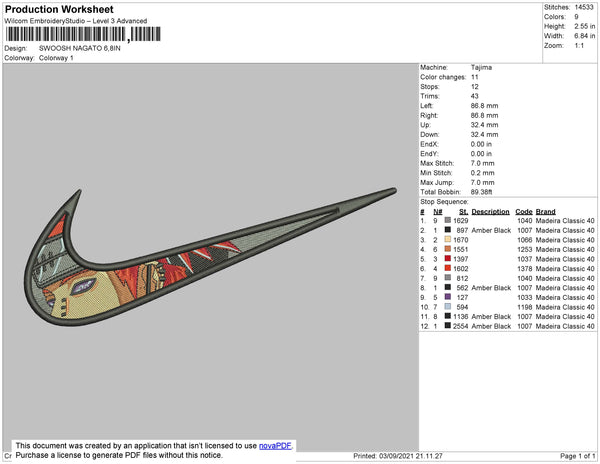Click the barcode under the worksheet title
This screenshot has width=600, height=464.
click(83, 34)
